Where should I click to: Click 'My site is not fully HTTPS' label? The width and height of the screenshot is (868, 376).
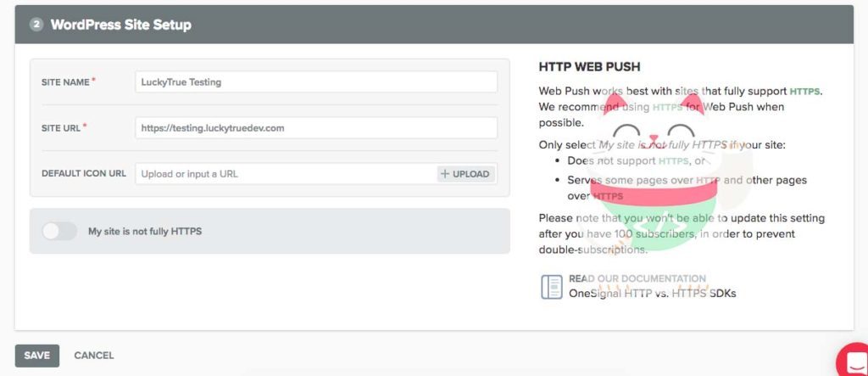(x=145, y=231)
